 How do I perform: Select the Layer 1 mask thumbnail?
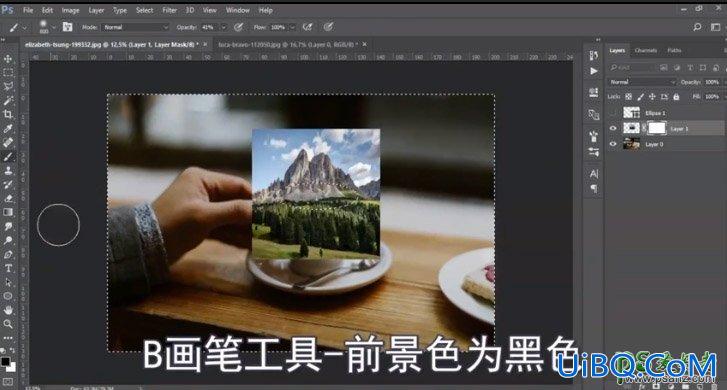tap(657, 128)
